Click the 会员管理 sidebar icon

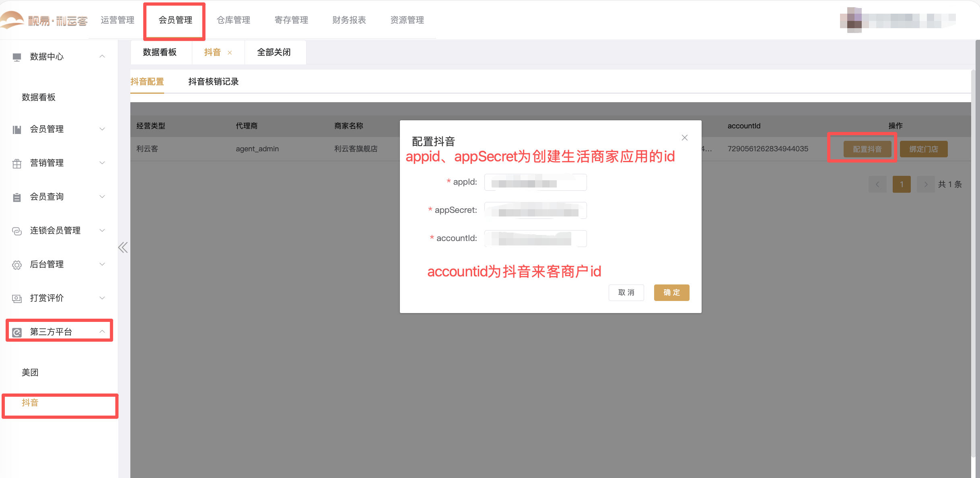coord(16,129)
